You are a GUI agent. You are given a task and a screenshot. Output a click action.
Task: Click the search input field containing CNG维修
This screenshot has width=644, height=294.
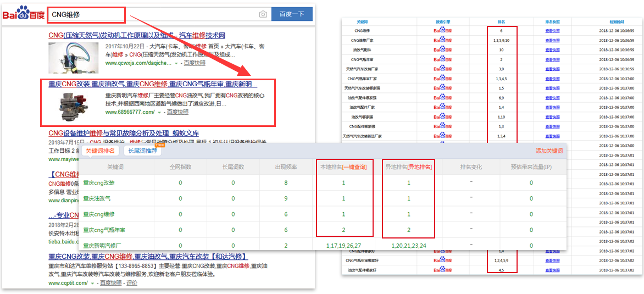click(x=159, y=14)
